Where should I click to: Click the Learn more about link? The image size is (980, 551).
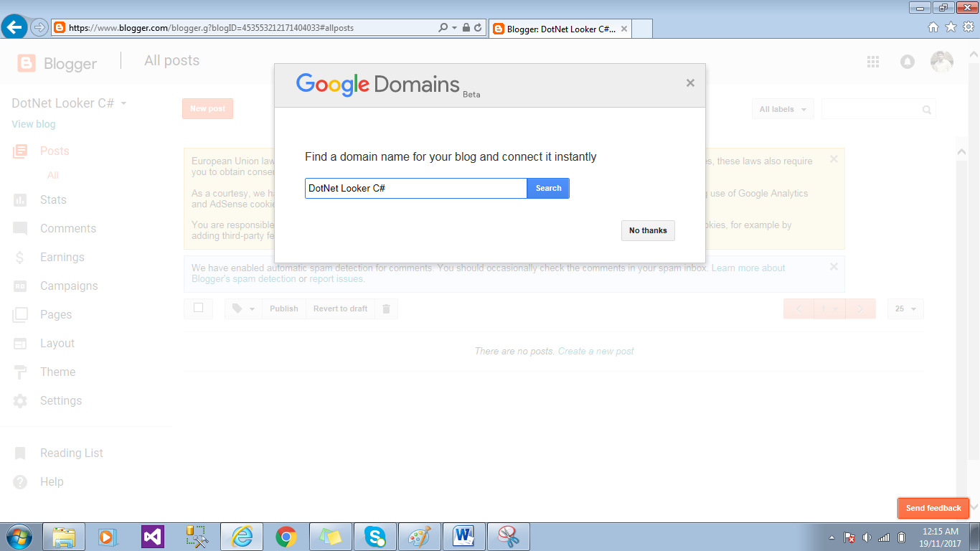click(748, 268)
